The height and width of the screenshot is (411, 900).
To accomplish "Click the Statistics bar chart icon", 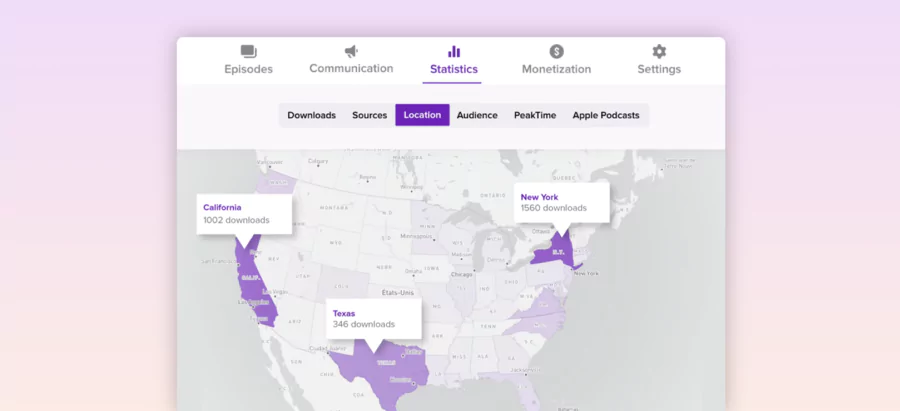I will point(454,52).
